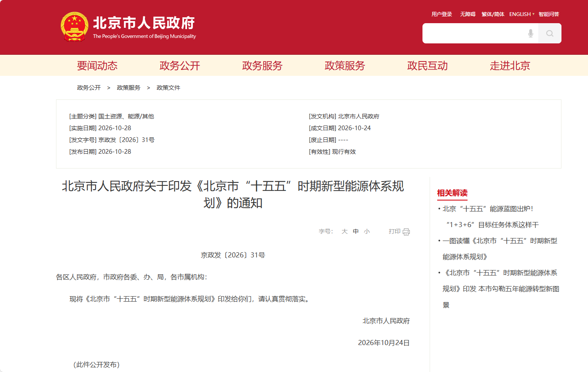Click the magnifier search button
The height and width of the screenshot is (372, 588).
[x=550, y=33]
